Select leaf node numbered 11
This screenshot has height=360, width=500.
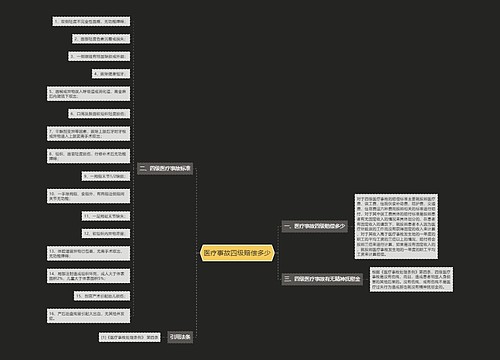pyautogui.click(x=106, y=216)
